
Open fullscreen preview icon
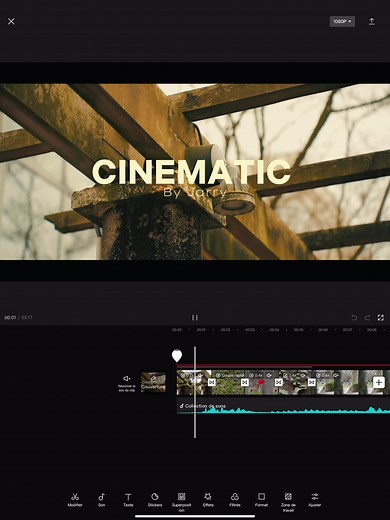[x=381, y=318]
